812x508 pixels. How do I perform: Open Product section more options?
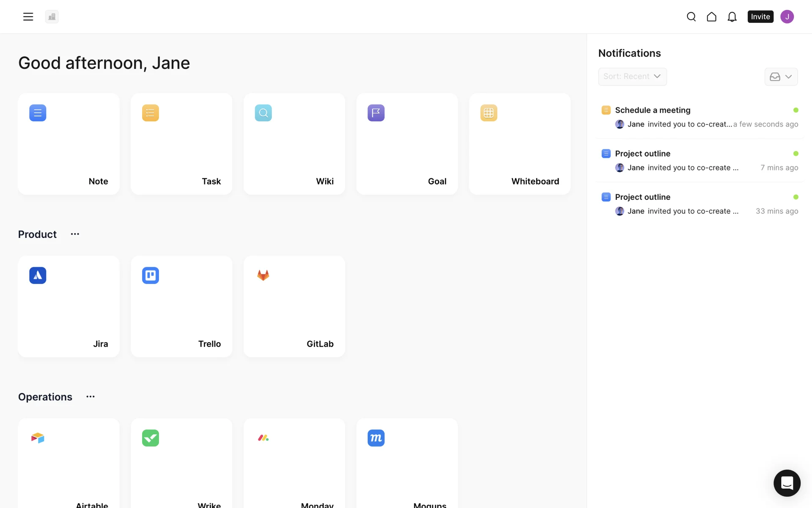(x=75, y=234)
